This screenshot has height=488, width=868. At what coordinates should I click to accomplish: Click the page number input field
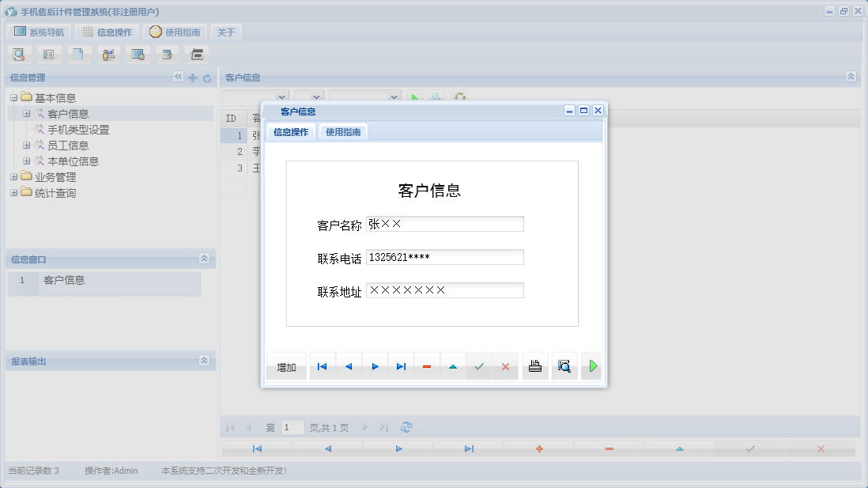(292, 426)
